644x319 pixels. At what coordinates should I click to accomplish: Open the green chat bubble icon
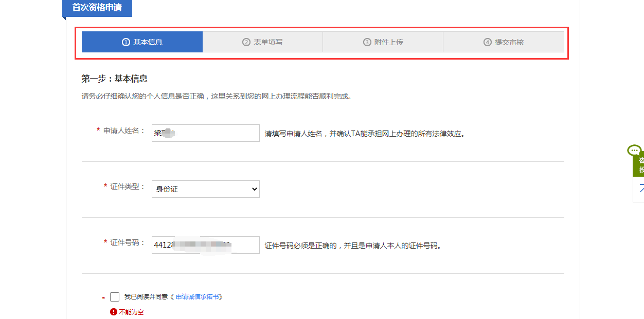tap(634, 151)
